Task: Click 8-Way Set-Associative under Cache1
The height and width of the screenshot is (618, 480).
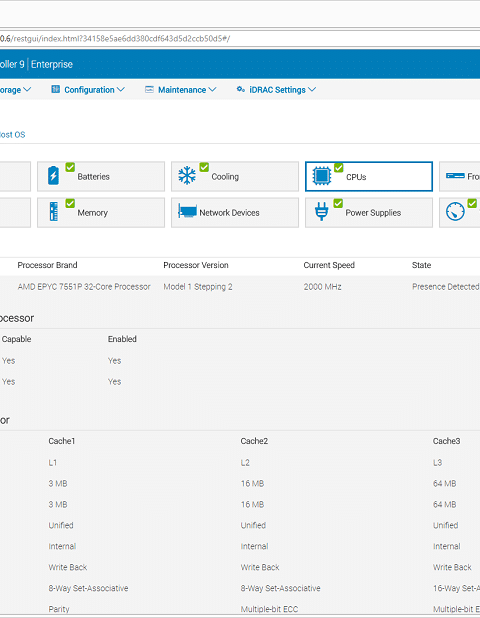Action: pos(88,588)
